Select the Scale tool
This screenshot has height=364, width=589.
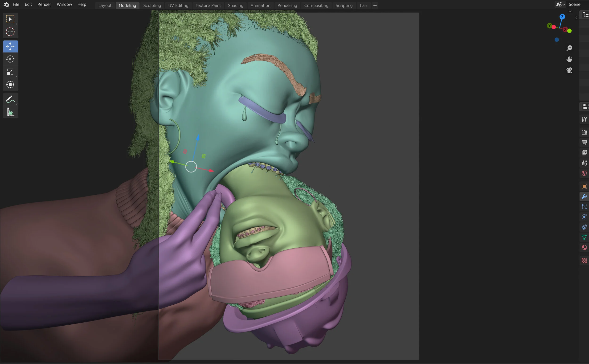10,71
